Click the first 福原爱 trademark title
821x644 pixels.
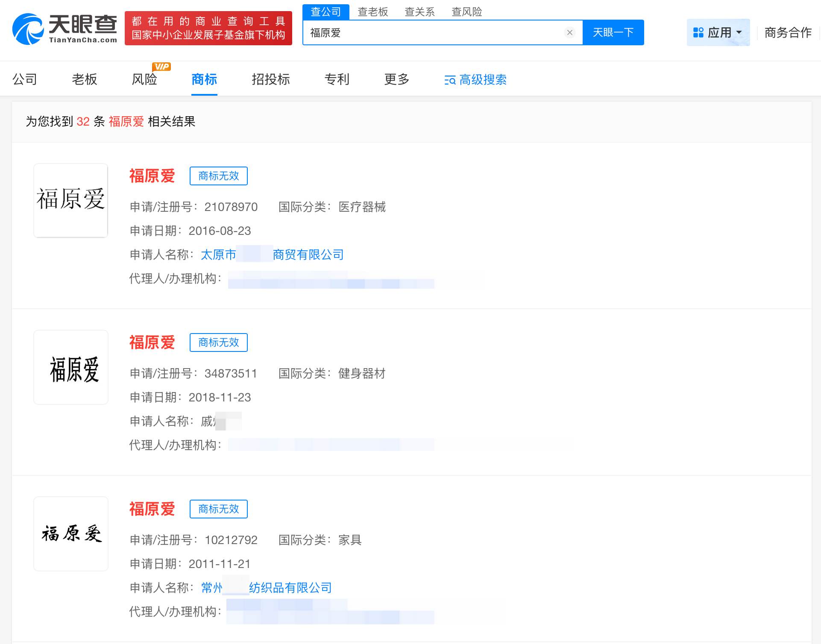152,176
